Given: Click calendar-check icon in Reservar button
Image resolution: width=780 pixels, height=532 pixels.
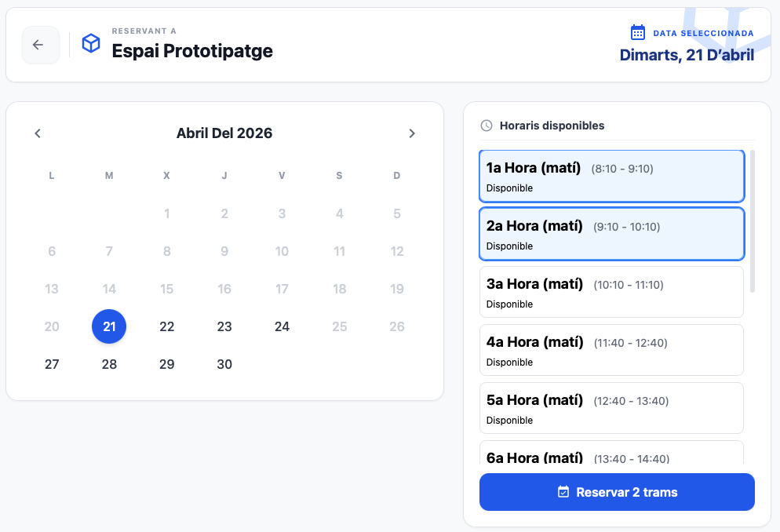Looking at the screenshot, I should tap(563, 493).
